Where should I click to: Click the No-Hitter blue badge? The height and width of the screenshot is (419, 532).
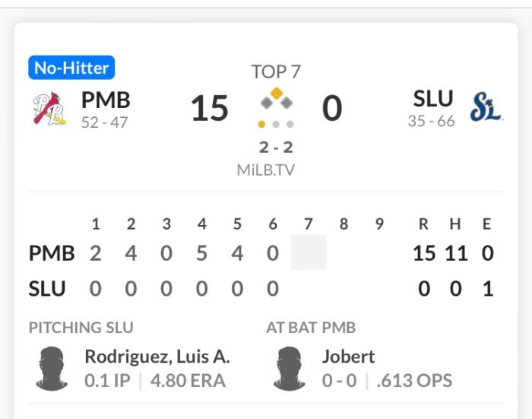coord(71,68)
